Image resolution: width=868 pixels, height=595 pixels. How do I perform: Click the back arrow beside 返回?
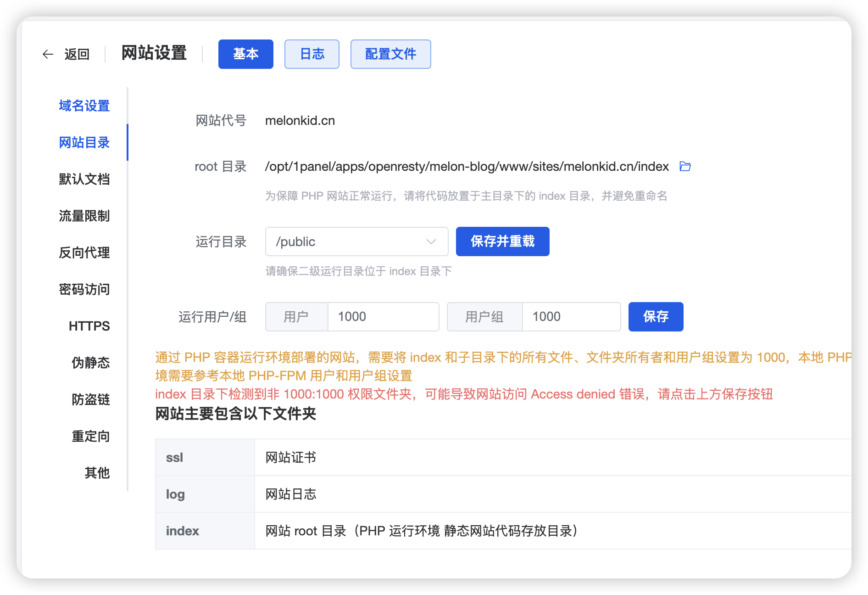coord(48,54)
